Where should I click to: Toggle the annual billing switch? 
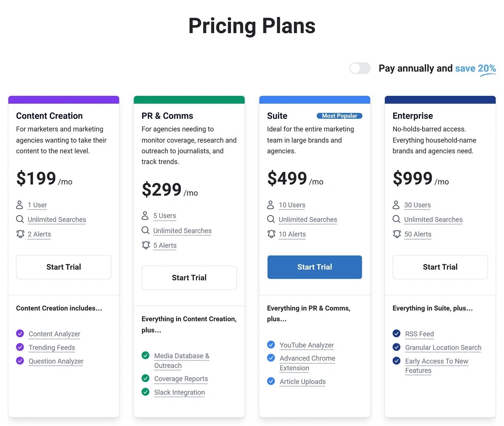[x=360, y=68]
